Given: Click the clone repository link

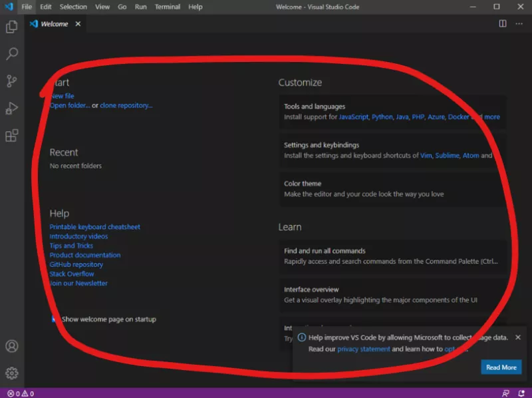Looking at the screenshot, I should pos(126,105).
